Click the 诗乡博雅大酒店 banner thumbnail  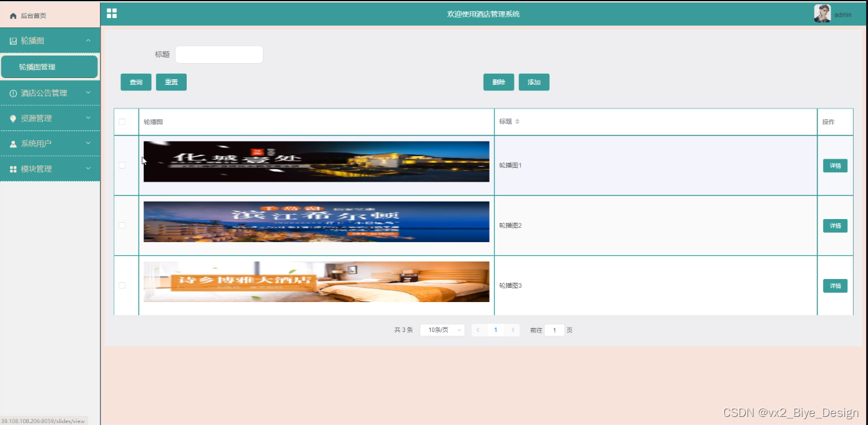[317, 281]
